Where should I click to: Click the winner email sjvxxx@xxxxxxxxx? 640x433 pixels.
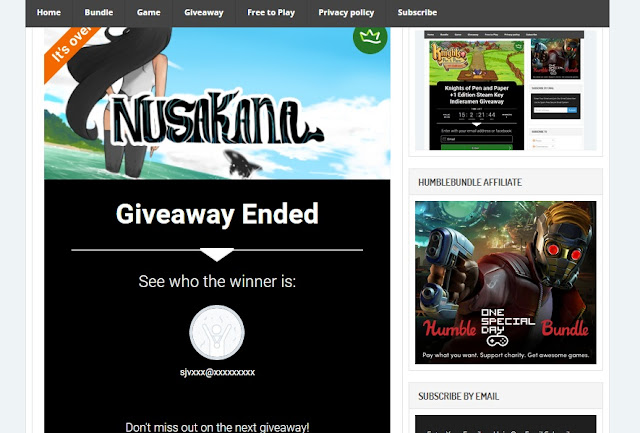(x=217, y=372)
